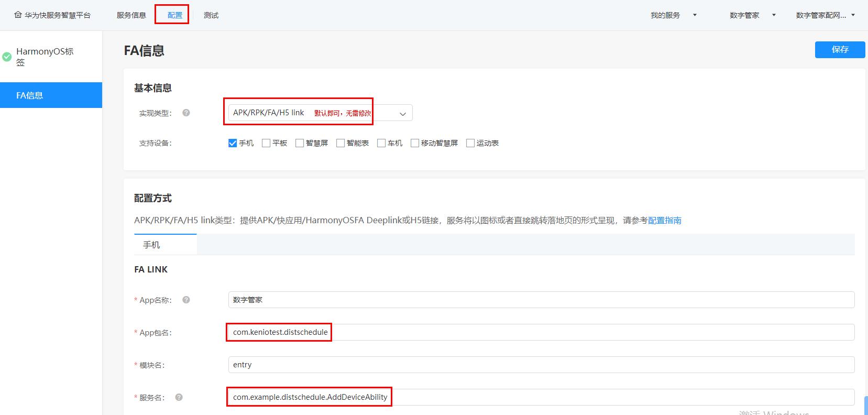Enable the 运动表 checkbox
Viewport: 868px width, 415px height.
(x=470, y=143)
